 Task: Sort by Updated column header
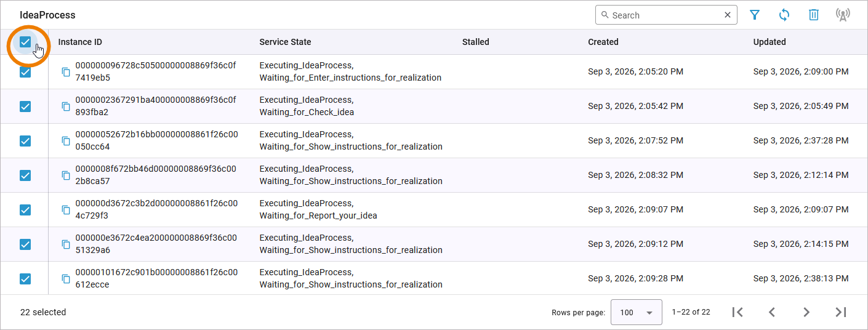click(x=770, y=42)
